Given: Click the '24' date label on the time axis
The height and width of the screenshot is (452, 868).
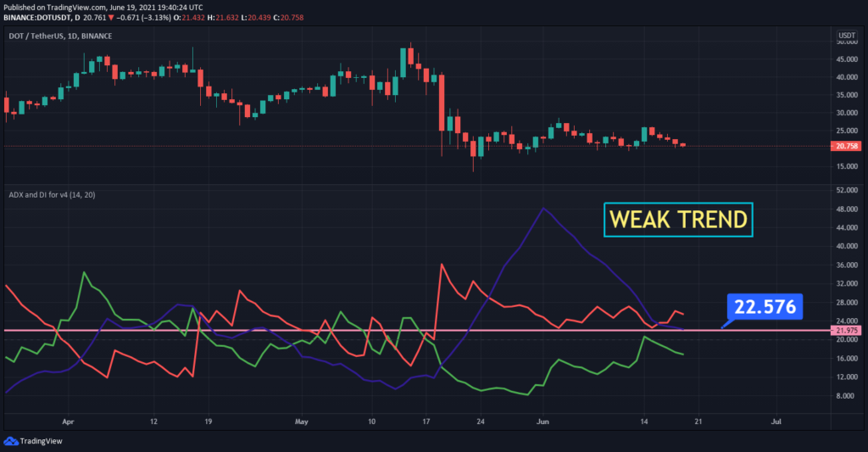Looking at the screenshot, I should [x=481, y=421].
